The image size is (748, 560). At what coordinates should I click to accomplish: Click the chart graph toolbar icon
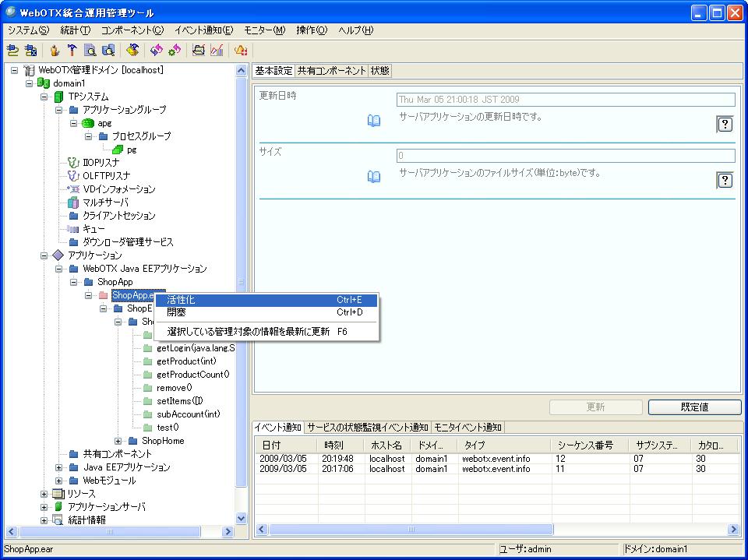pos(217,51)
